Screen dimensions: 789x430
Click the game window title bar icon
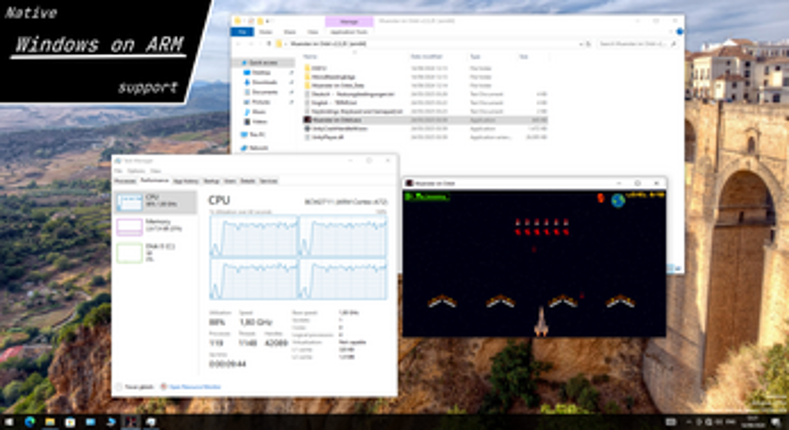pyautogui.click(x=409, y=183)
